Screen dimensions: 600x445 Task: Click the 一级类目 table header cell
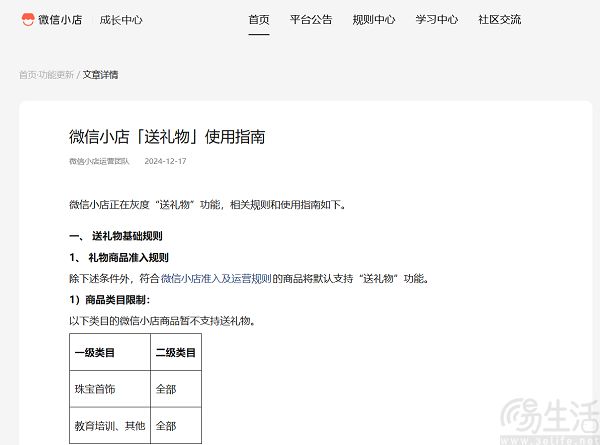coord(110,352)
